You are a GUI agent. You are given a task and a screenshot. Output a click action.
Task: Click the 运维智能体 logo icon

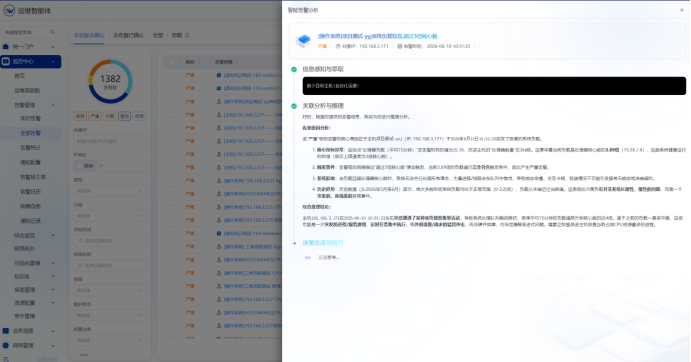click(9, 11)
